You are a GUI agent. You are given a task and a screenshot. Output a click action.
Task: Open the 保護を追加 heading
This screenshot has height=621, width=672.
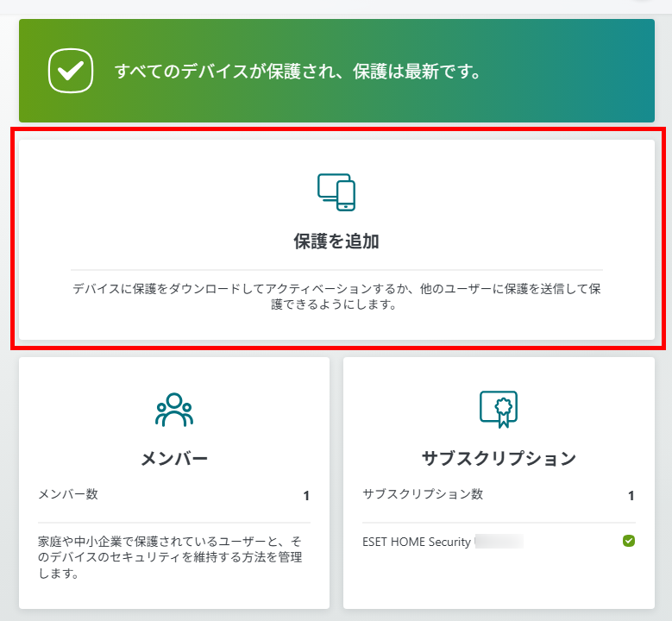click(336, 241)
